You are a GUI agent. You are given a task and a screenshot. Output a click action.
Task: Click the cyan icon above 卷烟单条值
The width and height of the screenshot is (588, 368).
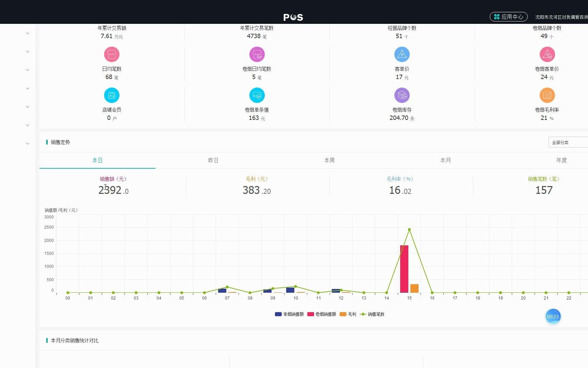pos(257,95)
